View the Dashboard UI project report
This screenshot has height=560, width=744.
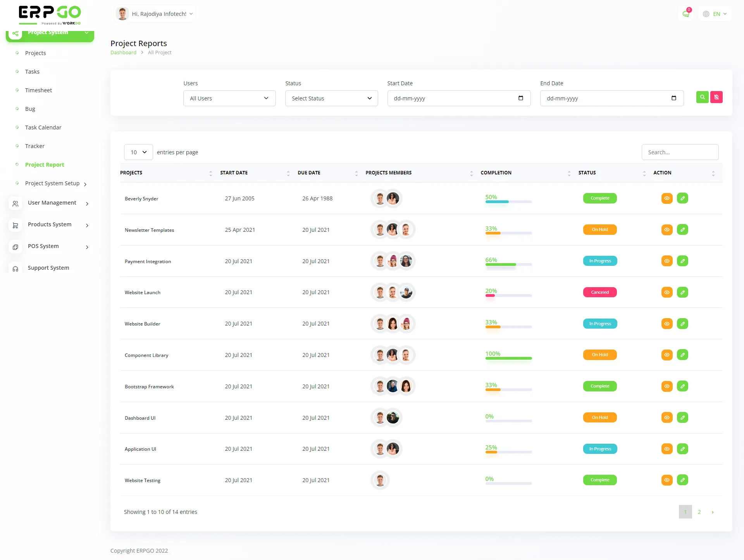(666, 417)
